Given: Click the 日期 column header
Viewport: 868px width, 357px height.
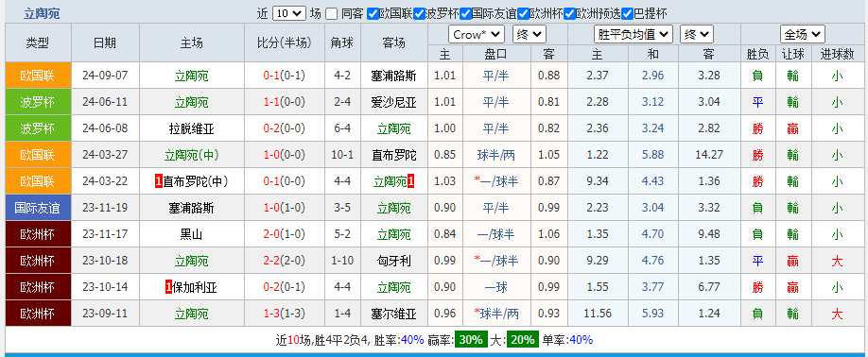Looking at the screenshot, I should click(x=105, y=42).
